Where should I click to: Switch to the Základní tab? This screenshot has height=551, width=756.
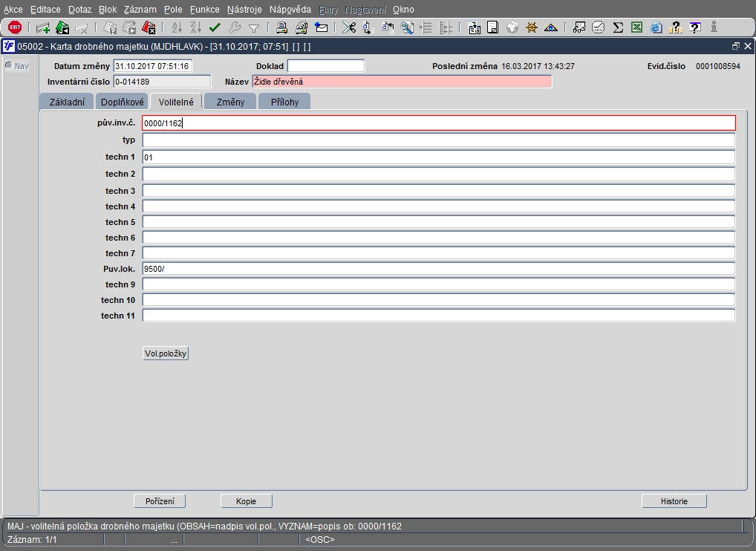[67, 102]
